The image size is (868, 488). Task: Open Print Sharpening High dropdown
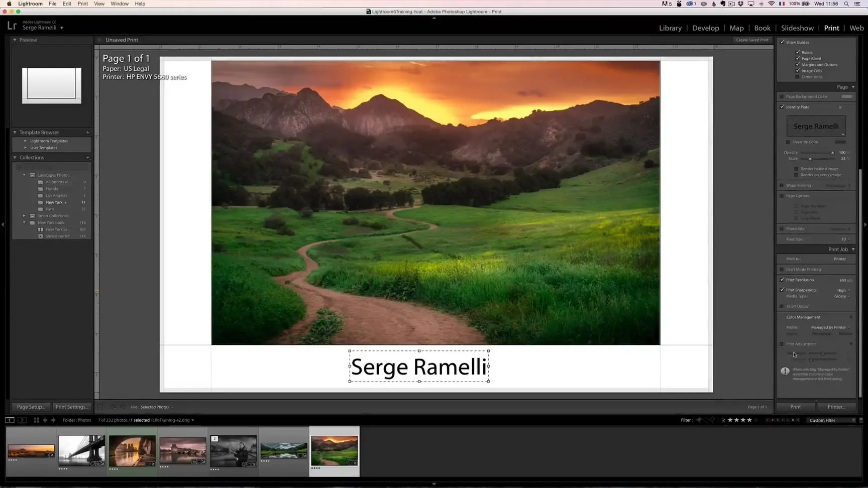(x=843, y=290)
